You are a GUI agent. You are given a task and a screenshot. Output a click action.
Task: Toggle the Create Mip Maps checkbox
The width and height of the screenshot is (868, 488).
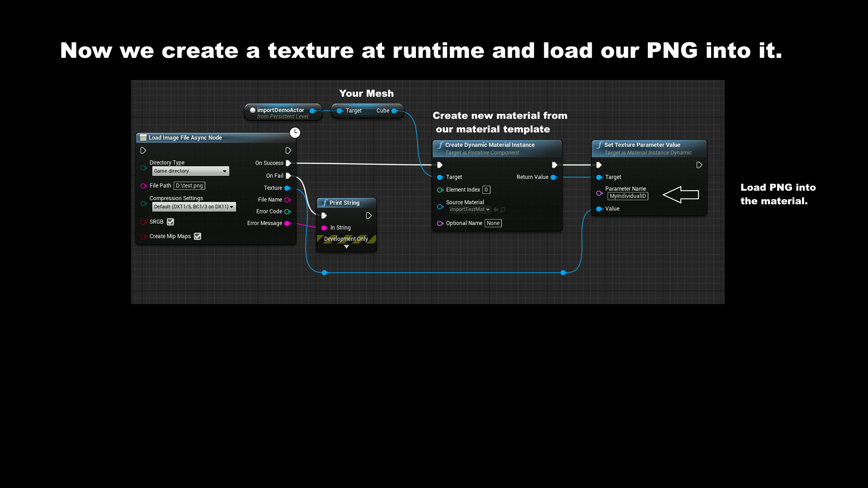click(x=198, y=236)
